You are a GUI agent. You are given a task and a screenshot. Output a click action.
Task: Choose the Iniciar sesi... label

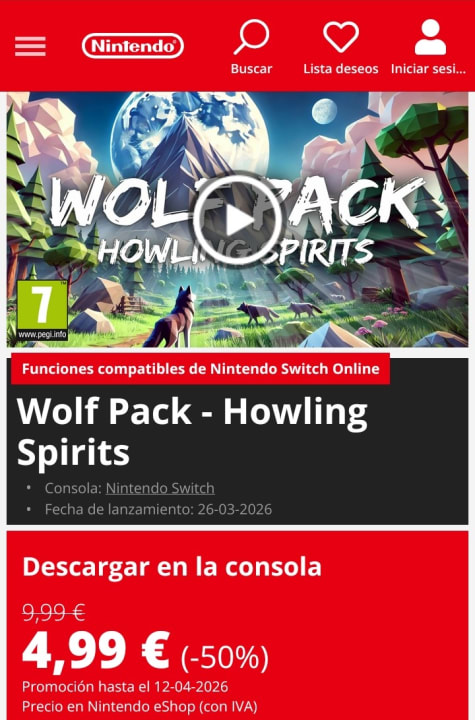[x=428, y=69]
